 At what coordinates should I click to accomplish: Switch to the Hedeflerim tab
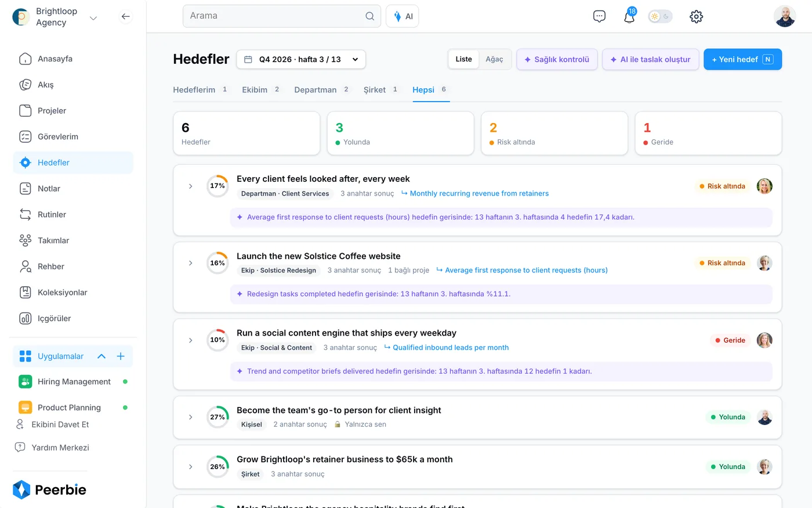point(200,90)
